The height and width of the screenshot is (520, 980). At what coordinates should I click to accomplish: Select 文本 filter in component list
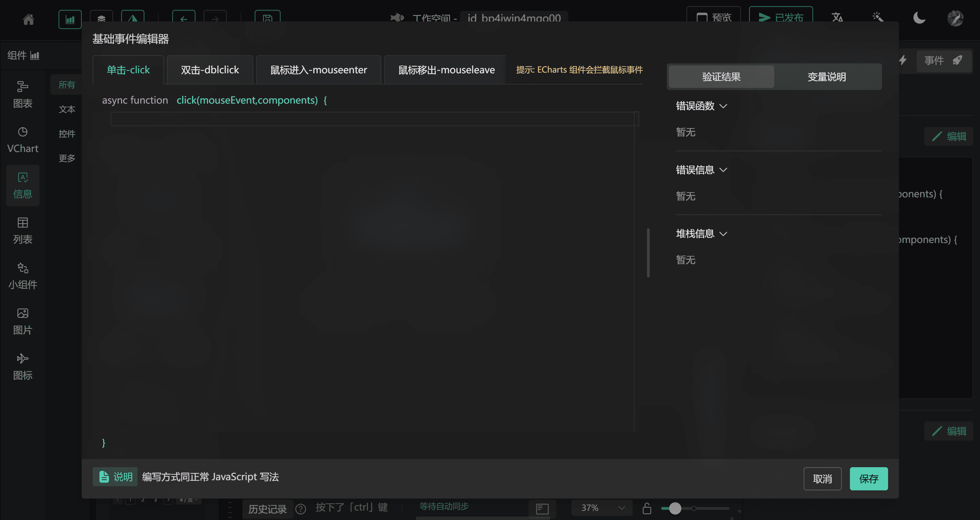coord(67,109)
